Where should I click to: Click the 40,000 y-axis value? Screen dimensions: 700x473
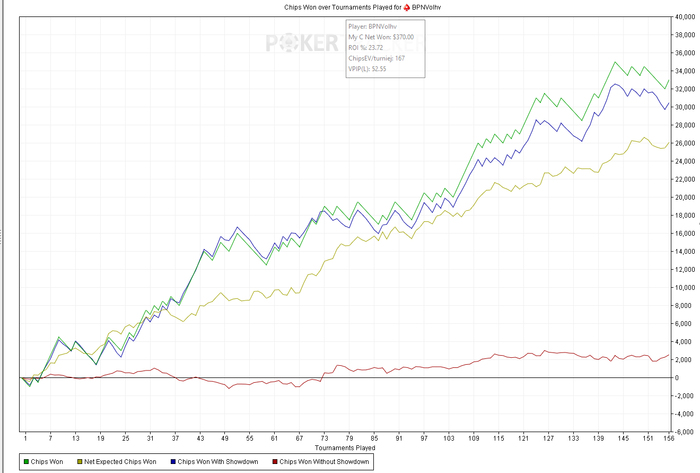click(685, 17)
